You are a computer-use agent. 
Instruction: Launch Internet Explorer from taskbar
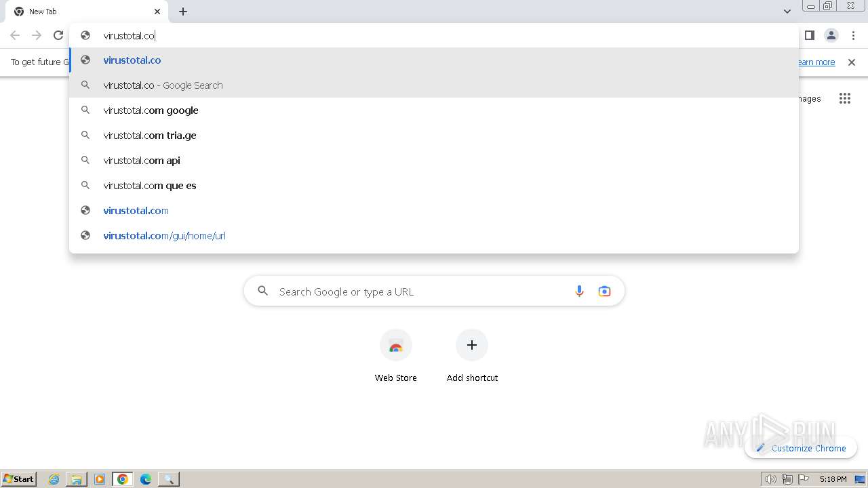[54, 479]
